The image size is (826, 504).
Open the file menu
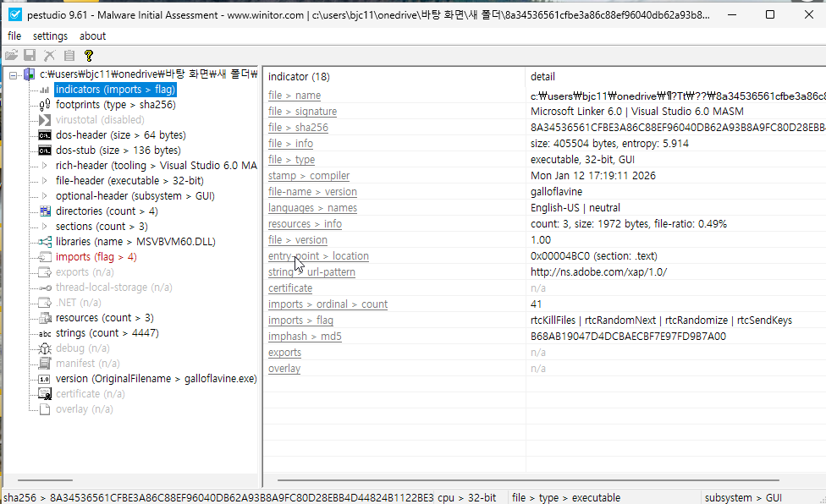pos(14,36)
